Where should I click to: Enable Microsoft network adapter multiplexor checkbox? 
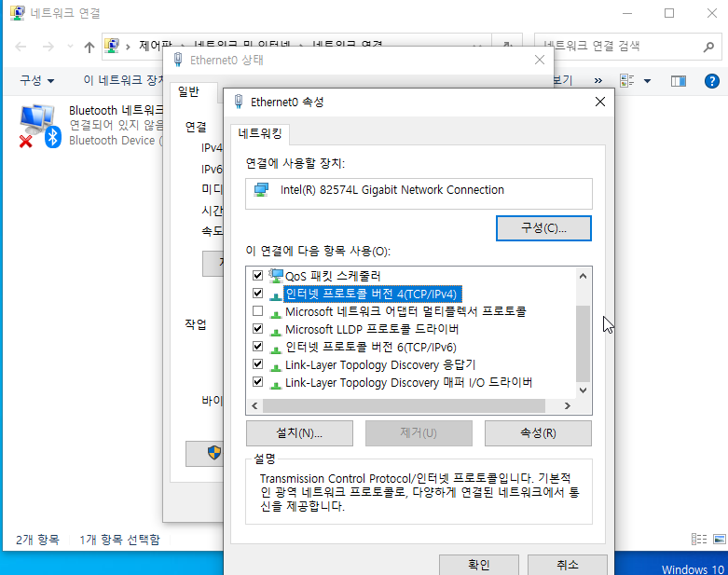coord(257,311)
